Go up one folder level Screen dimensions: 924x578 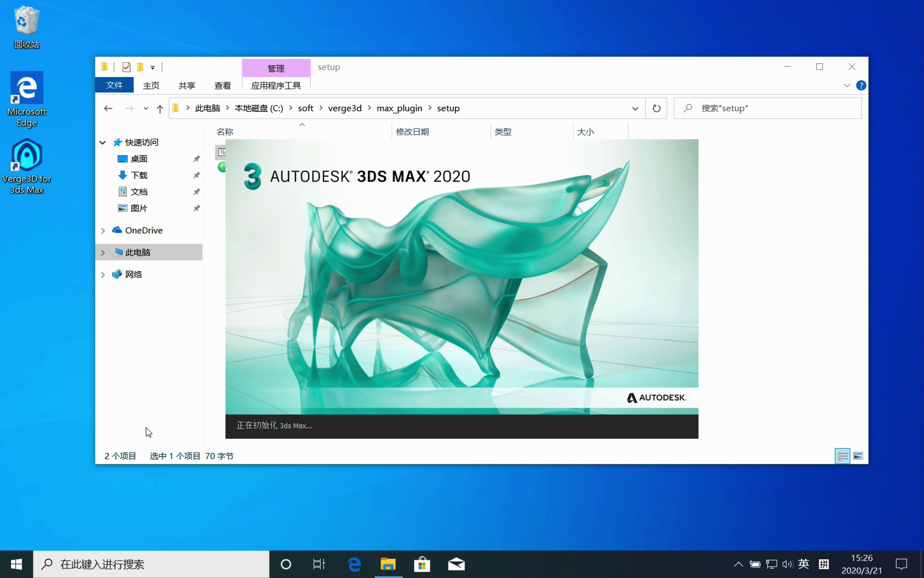pyautogui.click(x=160, y=108)
